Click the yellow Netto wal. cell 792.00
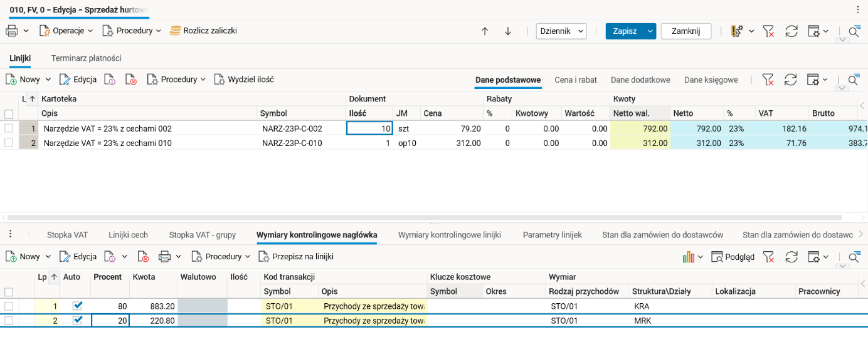The image size is (868, 357). (x=640, y=128)
